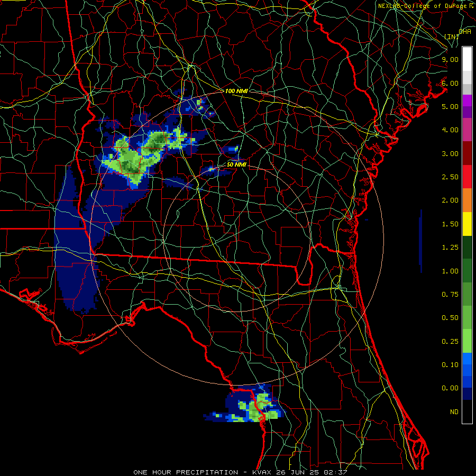Viewport: 476px width, 476px height.
Task: Click the pink legend color swatch
Action: coord(467,130)
